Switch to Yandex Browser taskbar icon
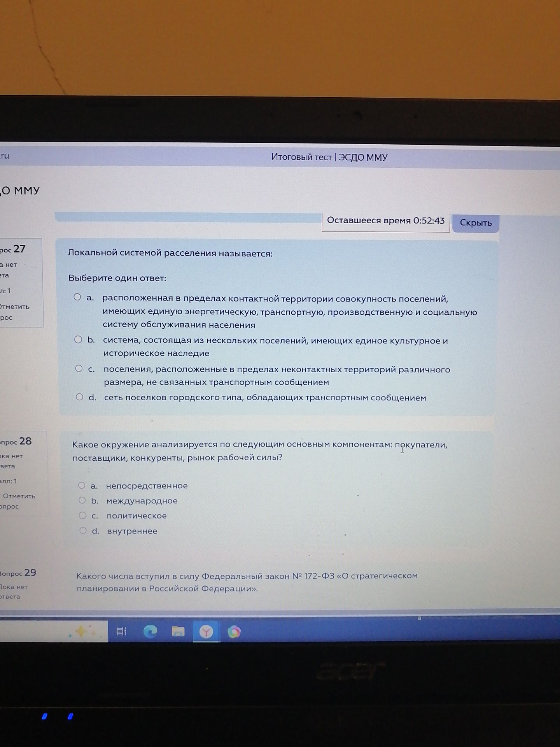Screen dimensions: 560x747 (x=206, y=632)
